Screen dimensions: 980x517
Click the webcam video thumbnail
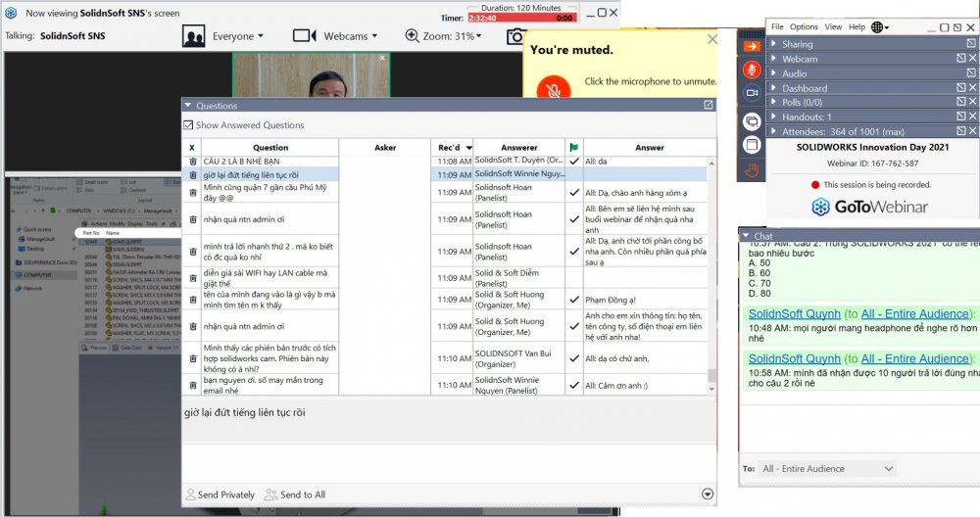(312, 74)
